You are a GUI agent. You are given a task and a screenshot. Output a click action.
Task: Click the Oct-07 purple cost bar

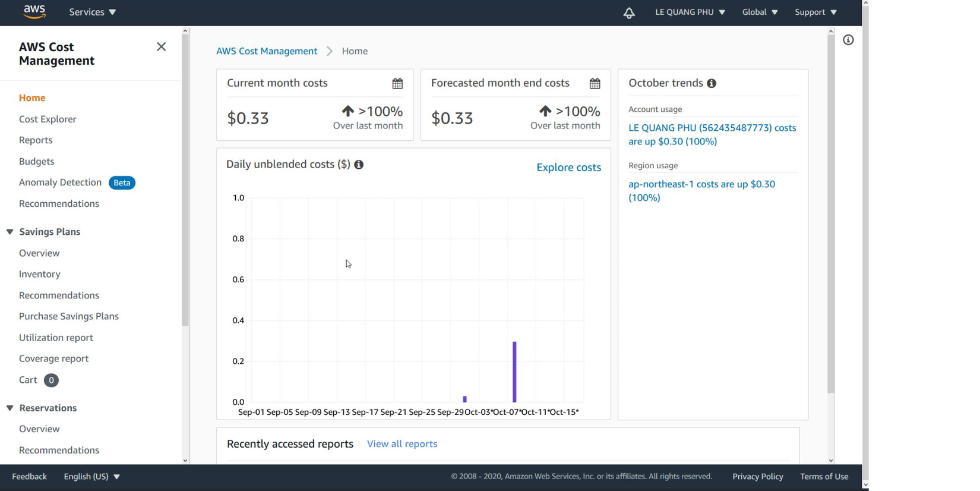514,372
